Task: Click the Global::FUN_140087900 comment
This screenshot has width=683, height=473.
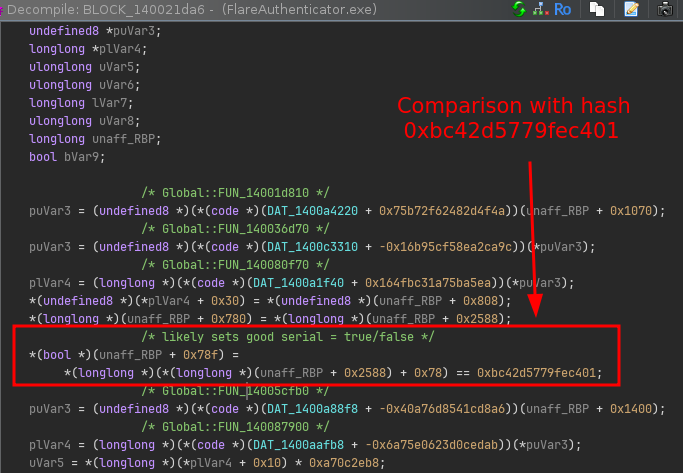Action: point(235,427)
